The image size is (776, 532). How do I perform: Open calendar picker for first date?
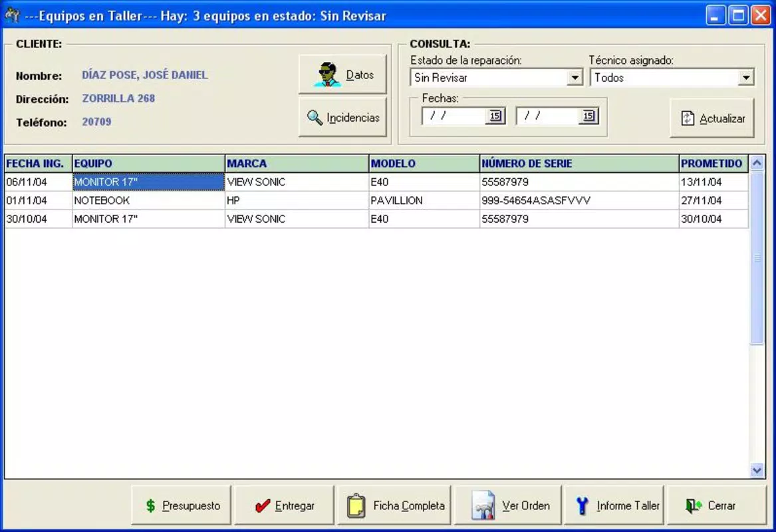pos(495,116)
